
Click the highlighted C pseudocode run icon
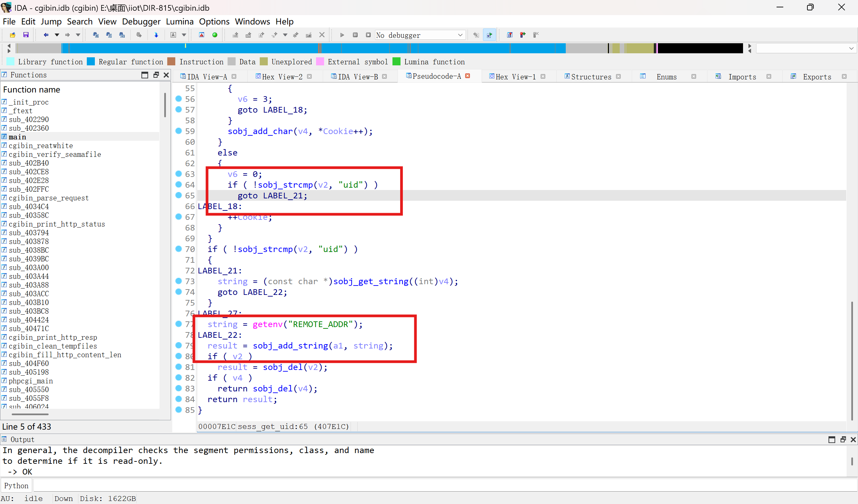pyautogui.click(x=489, y=35)
